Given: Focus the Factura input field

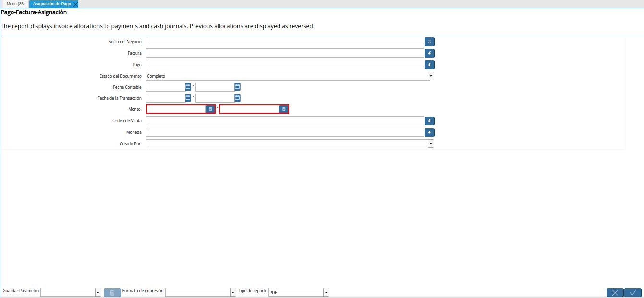Looking at the screenshot, I should pos(285,53).
